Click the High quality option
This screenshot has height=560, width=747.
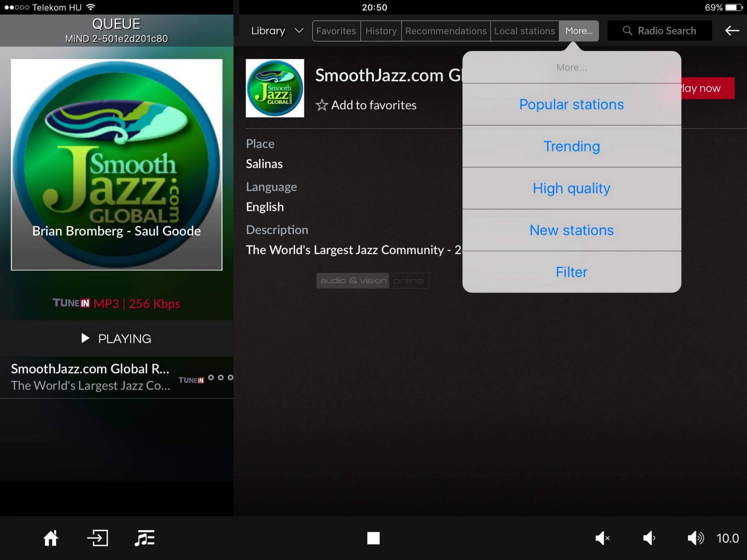pos(571,188)
